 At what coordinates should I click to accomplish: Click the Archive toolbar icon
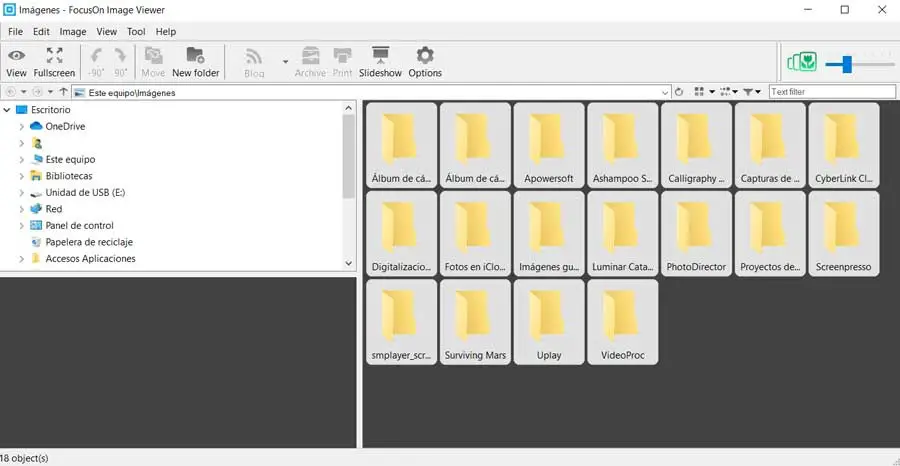(x=311, y=62)
